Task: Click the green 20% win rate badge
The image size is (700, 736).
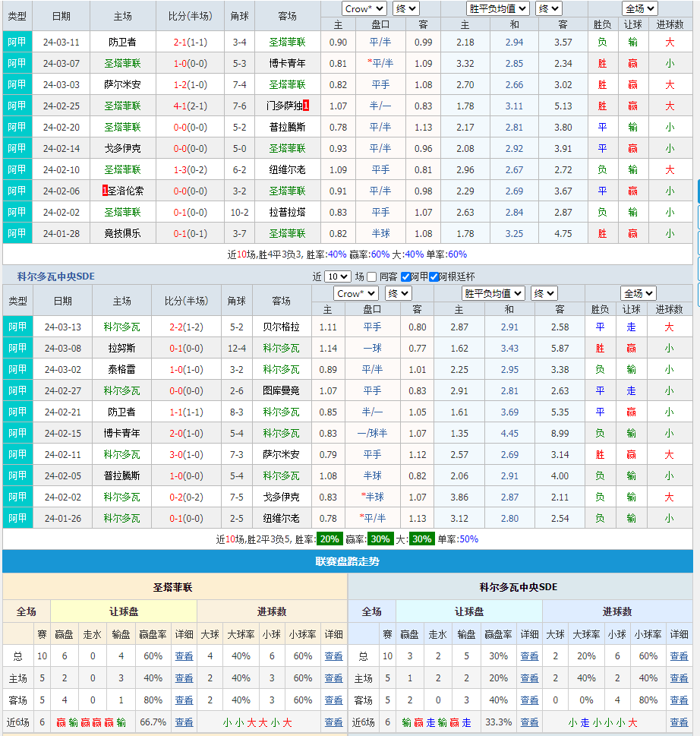Action: [x=330, y=539]
